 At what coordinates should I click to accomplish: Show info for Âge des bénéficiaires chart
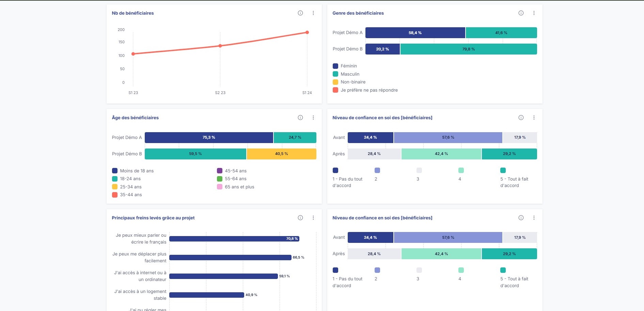tap(300, 118)
